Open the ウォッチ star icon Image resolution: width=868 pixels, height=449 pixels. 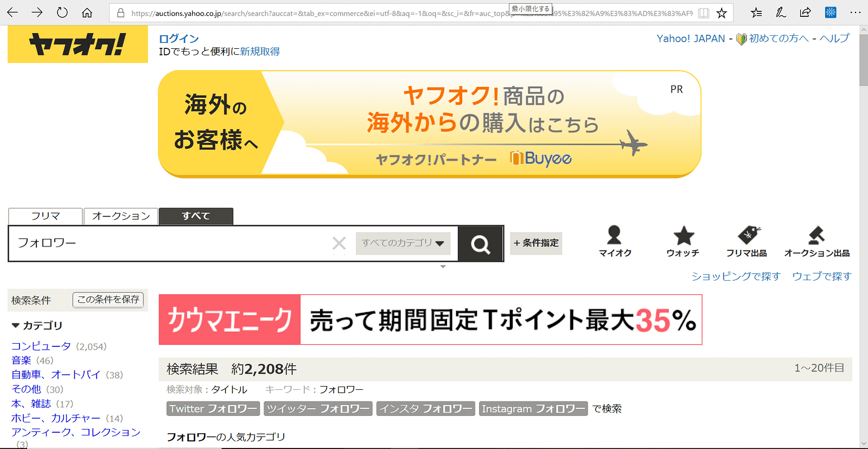coord(683,236)
